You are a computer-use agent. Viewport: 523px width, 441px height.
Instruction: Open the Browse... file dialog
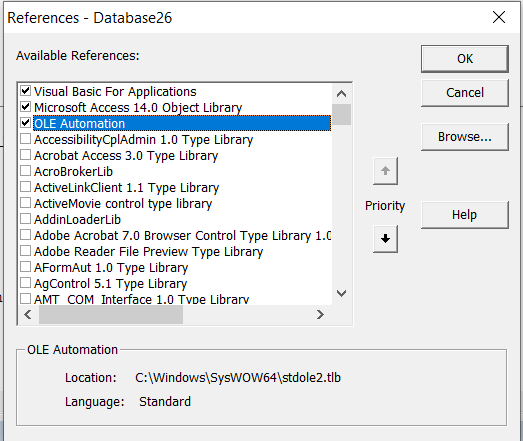click(x=465, y=137)
